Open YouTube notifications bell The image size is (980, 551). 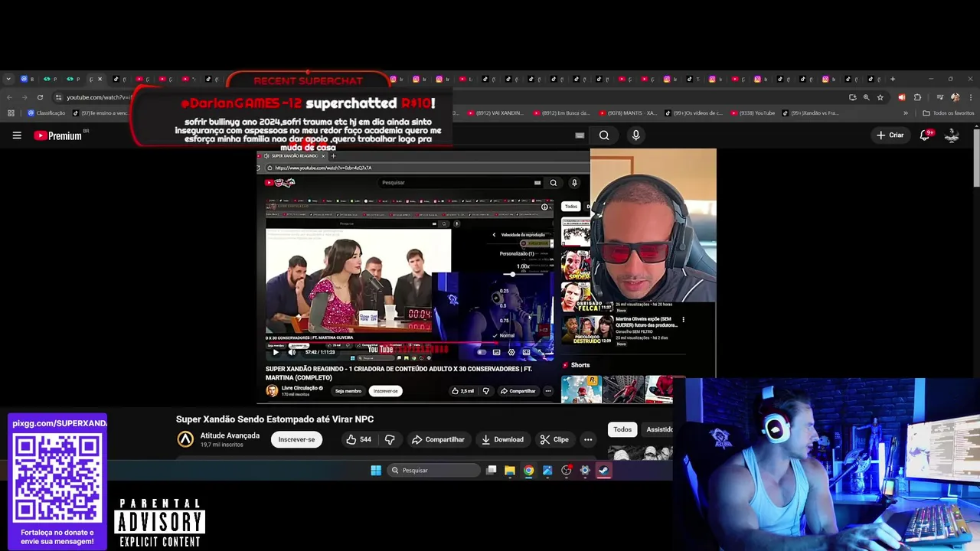point(925,135)
